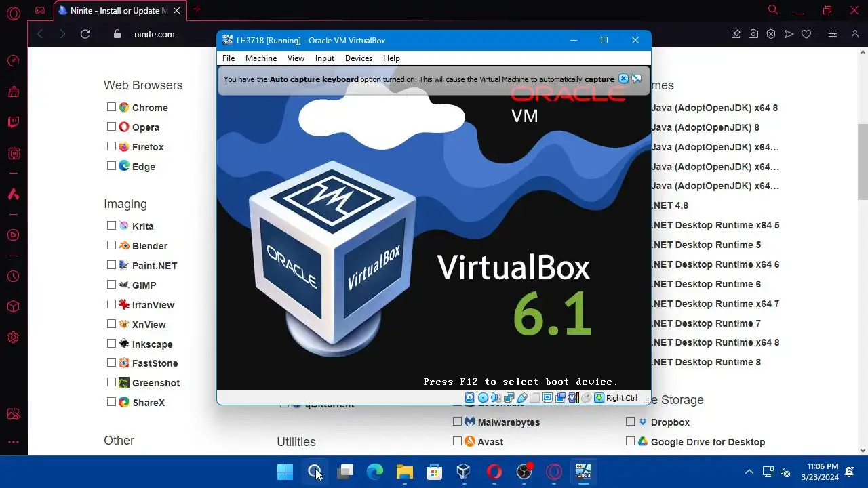Screen dimensions: 868x488
Task: Check the Greenshot checkbox
Action: point(111,382)
